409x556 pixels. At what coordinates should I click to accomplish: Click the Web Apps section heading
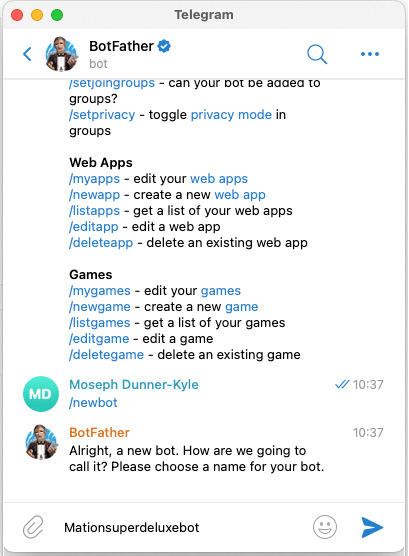tap(101, 163)
